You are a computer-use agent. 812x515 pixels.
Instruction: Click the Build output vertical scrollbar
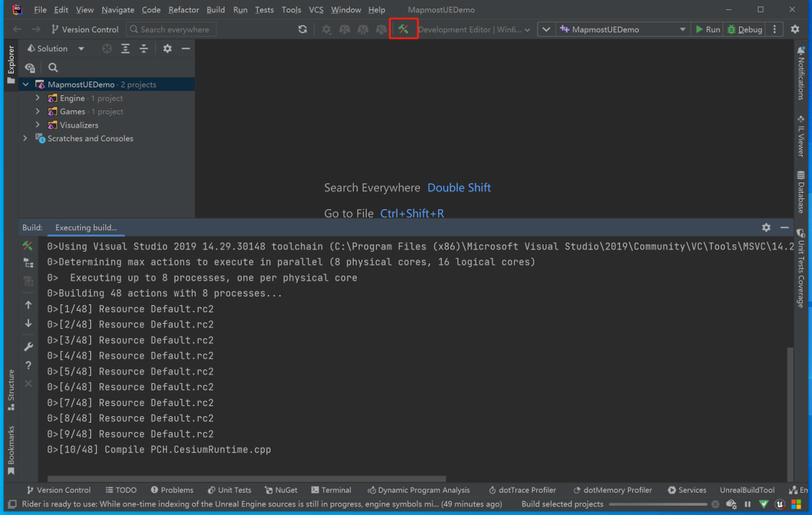pos(790,414)
